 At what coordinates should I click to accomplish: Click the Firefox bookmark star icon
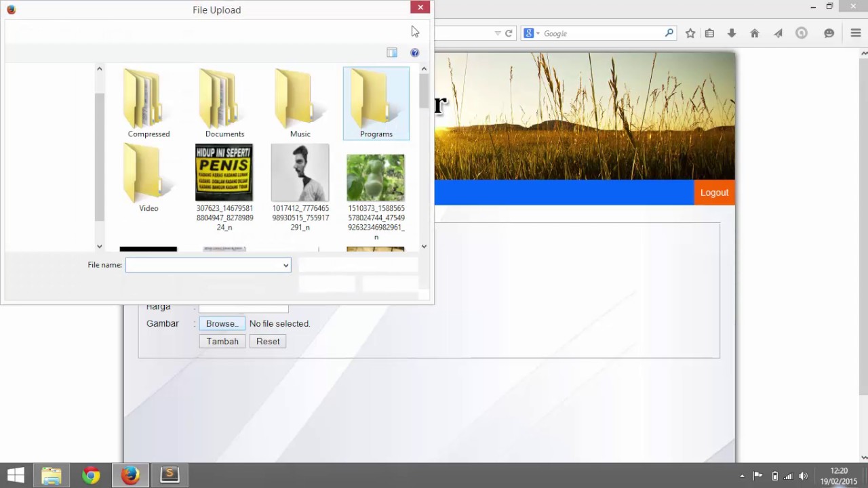coord(690,33)
